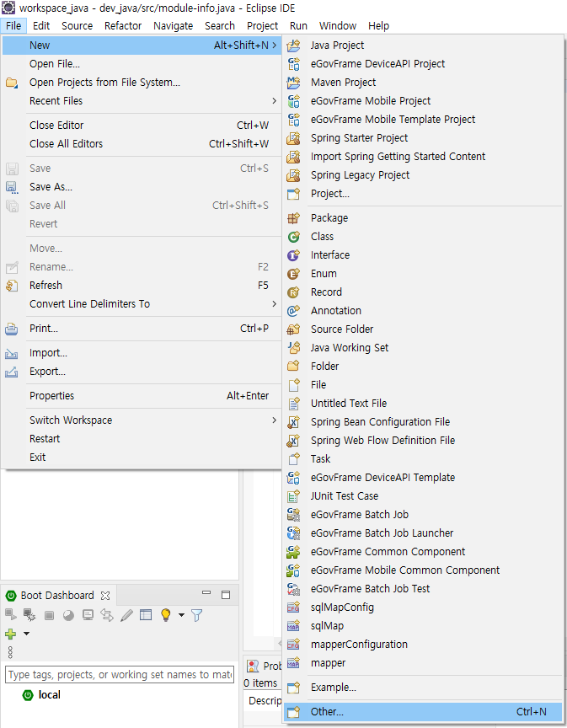Select Refresh in File menu
Viewport: 567px width, 728px height.
point(142,286)
